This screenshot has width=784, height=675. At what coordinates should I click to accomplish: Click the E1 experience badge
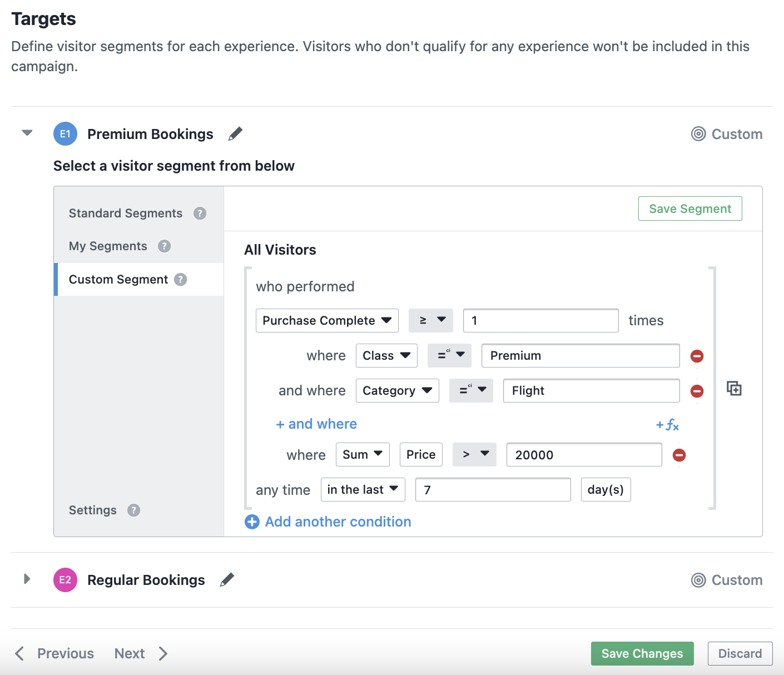point(65,134)
